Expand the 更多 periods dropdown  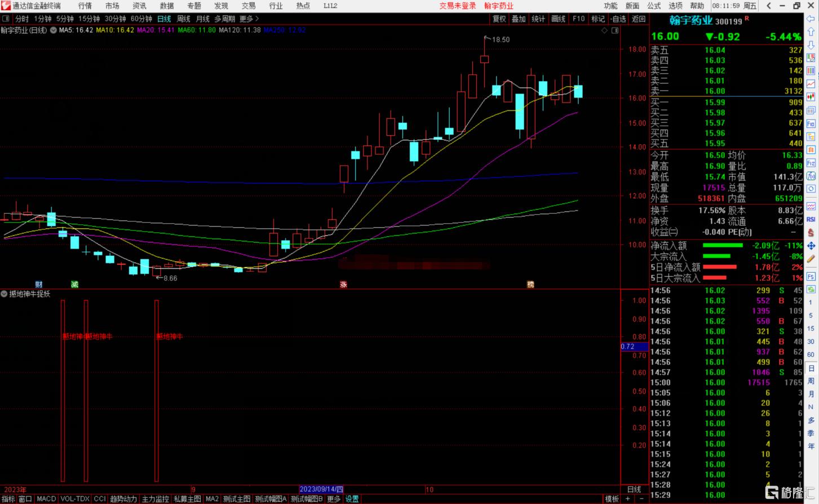(249, 19)
